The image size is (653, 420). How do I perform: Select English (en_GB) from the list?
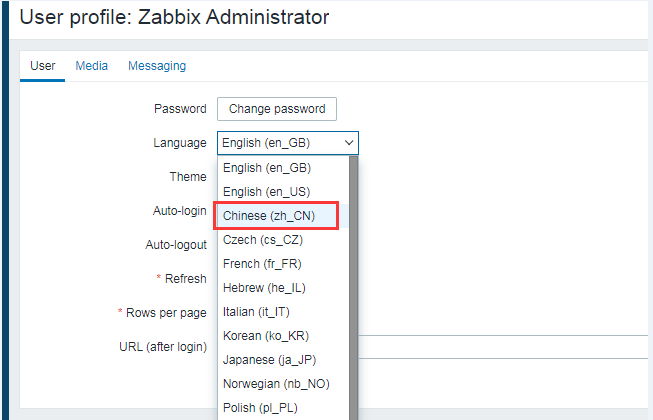click(267, 168)
